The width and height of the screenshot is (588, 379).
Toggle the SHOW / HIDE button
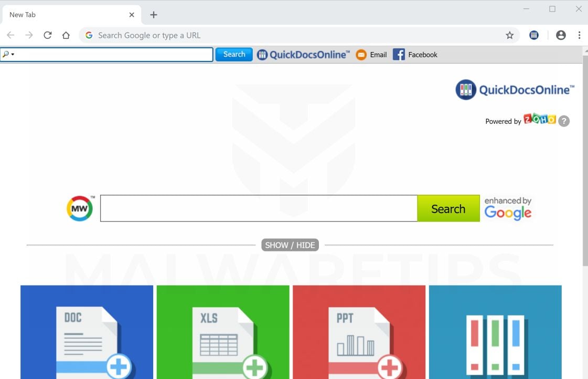pyautogui.click(x=290, y=245)
